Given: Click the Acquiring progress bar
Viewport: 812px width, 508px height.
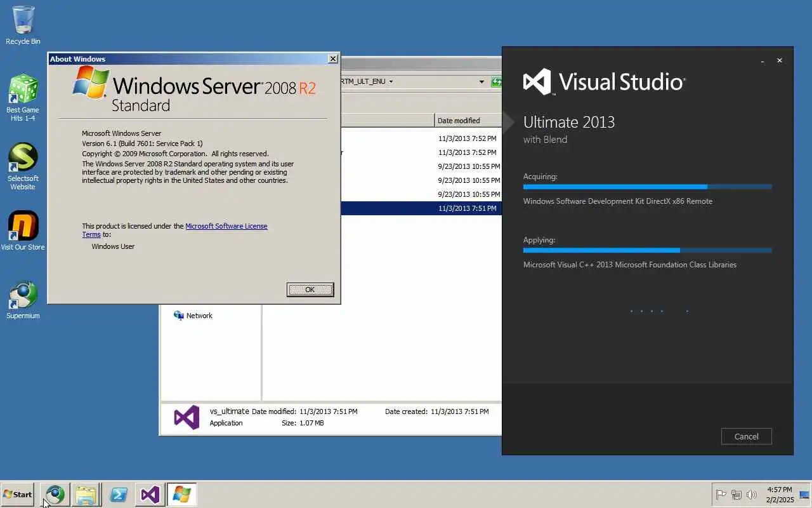Looking at the screenshot, I should 648,187.
